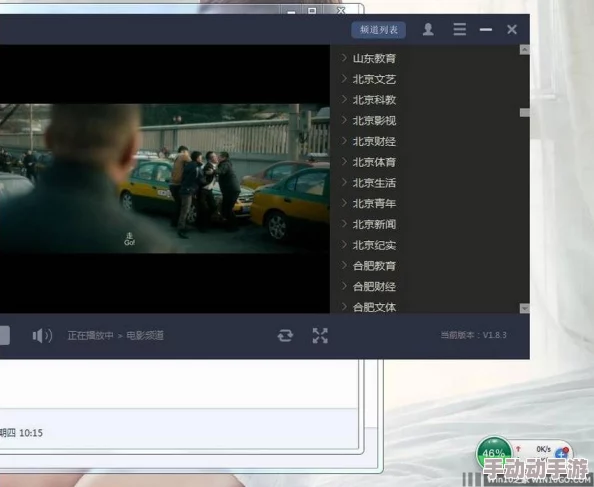The width and height of the screenshot is (594, 487).
Task: Click the stop button in player controls
Action: point(4,336)
